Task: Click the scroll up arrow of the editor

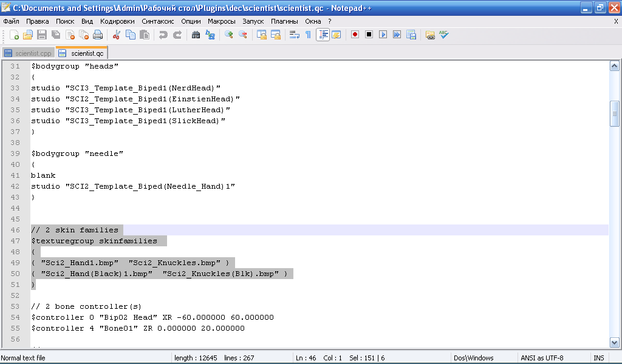Action: (614, 66)
